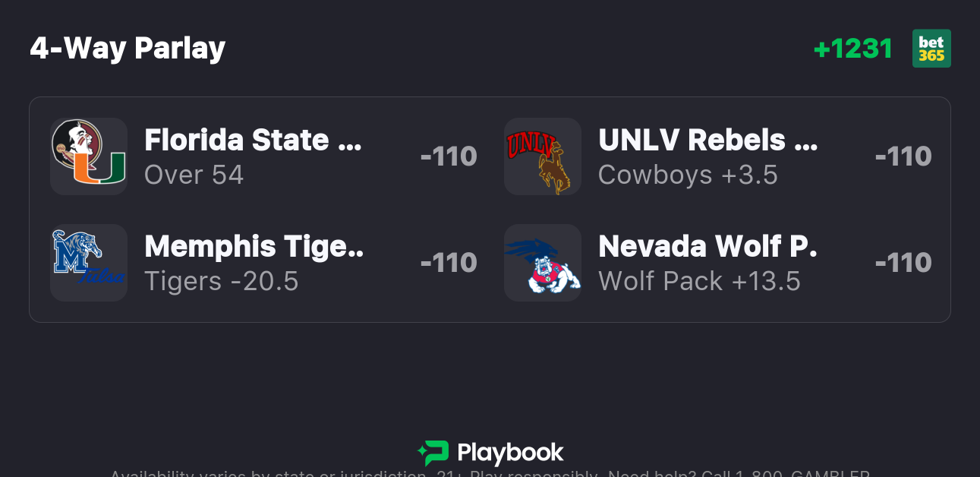Open the UNLV Rebels matchup title
Viewport: 980px width, 477px height.
(x=707, y=141)
